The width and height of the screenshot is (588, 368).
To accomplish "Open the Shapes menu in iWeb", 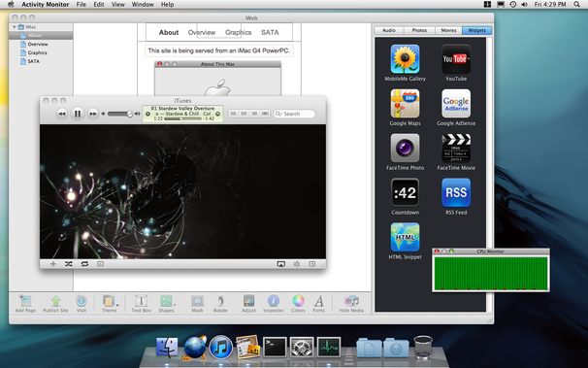I will (x=166, y=304).
